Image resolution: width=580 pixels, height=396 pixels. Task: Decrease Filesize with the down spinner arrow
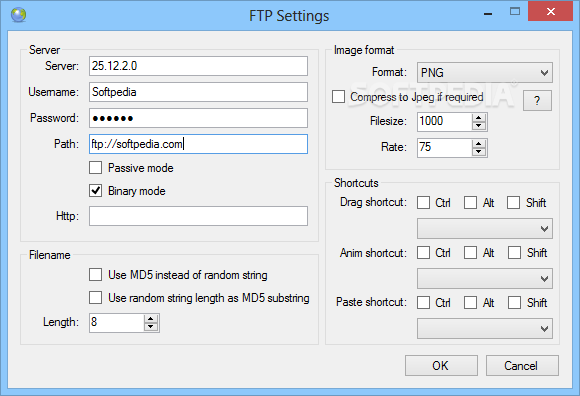pyautogui.click(x=479, y=126)
